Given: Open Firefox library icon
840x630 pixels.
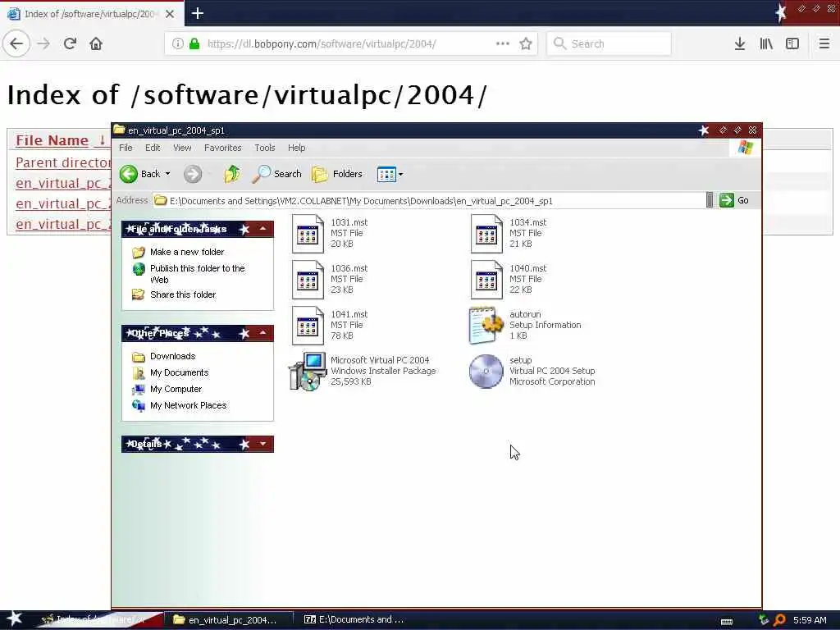Looking at the screenshot, I should click(x=766, y=43).
